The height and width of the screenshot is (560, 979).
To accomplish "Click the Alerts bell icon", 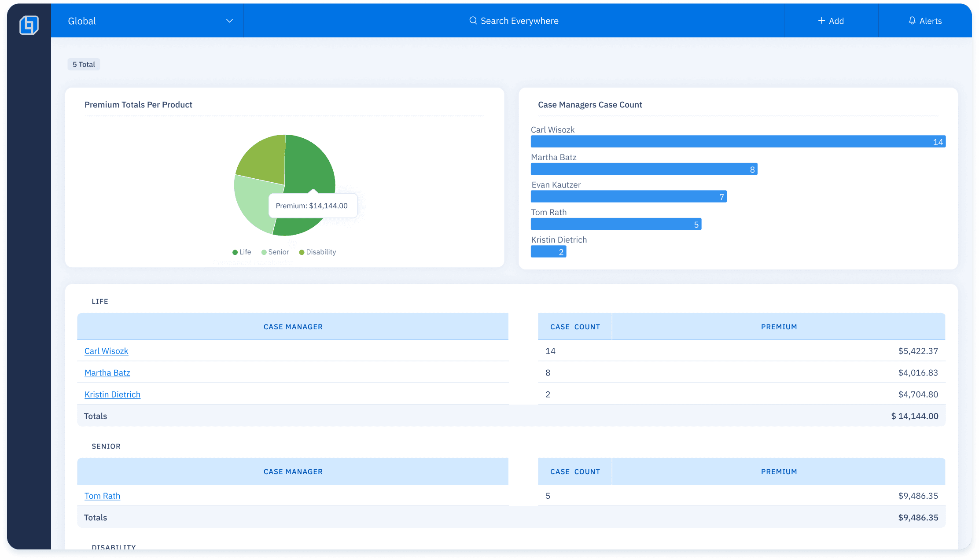I will pos(912,21).
